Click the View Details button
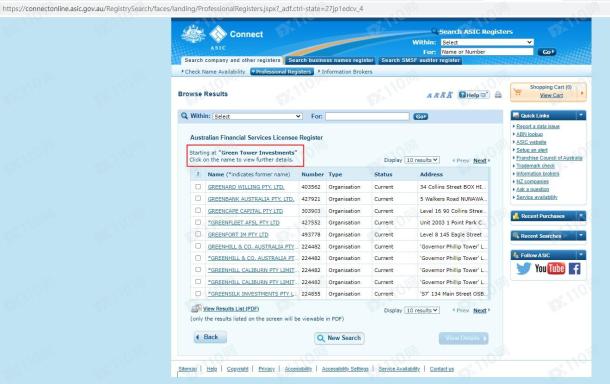The image size is (610, 384). pyautogui.click(x=463, y=338)
